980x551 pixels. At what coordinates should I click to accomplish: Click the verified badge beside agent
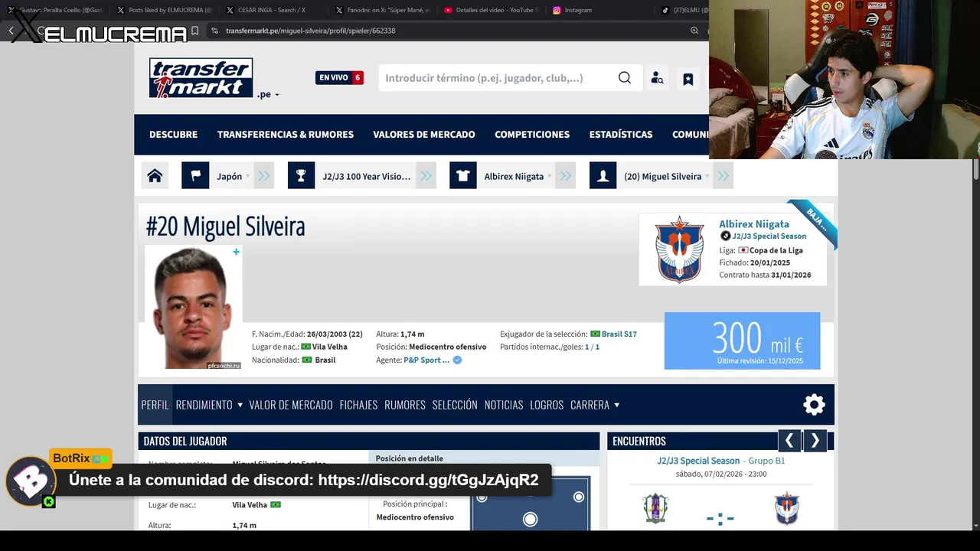coord(457,360)
